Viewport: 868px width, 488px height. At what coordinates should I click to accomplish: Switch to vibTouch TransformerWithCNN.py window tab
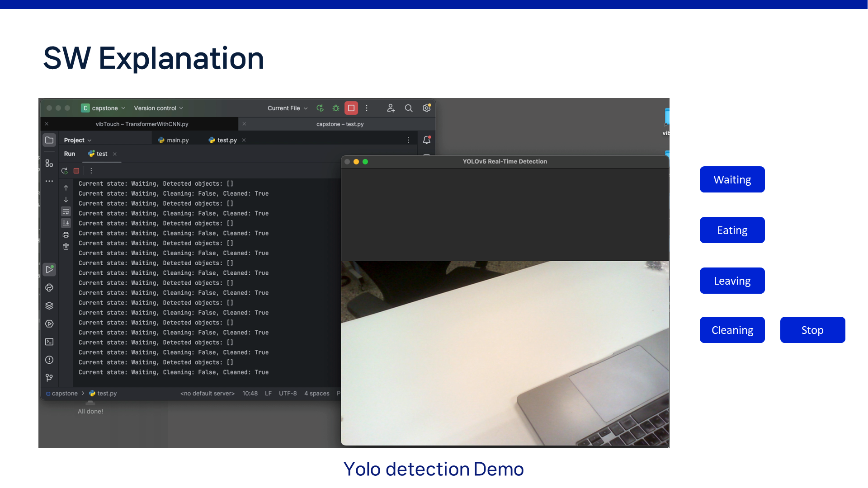coord(142,124)
